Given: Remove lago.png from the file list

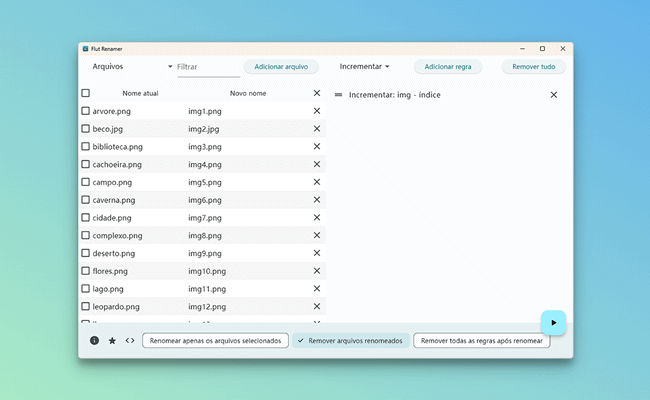Looking at the screenshot, I should (x=317, y=288).
